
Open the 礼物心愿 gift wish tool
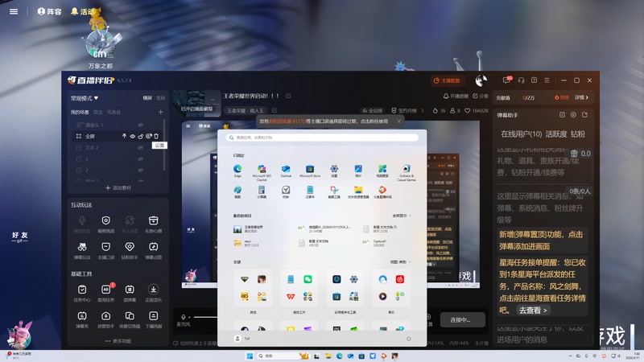pyautogui.click(x=153, y=224)
